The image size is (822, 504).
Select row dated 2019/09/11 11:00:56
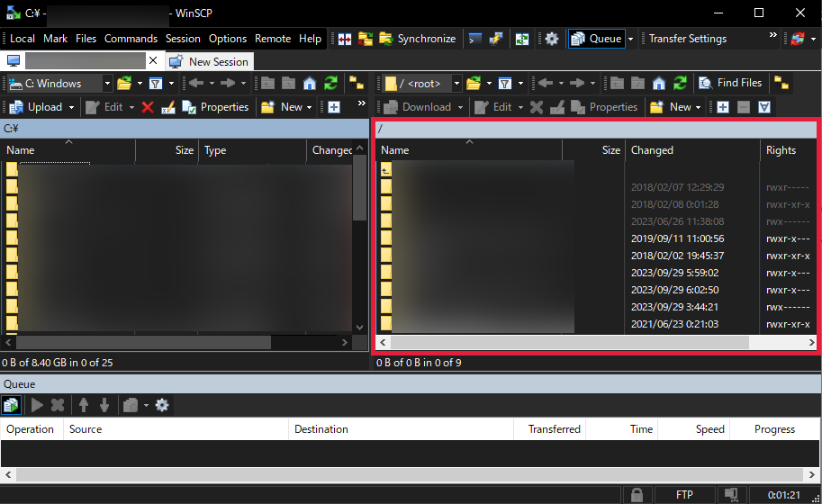click(x=597, y=238)
